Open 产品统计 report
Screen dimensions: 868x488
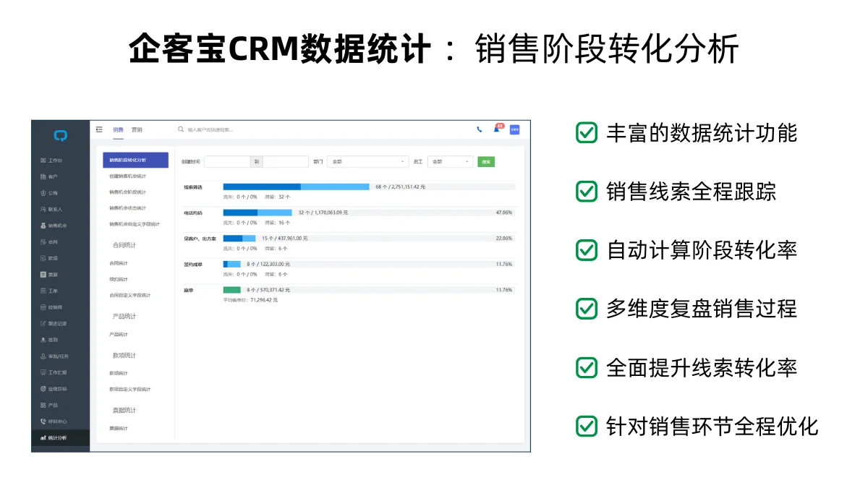pos(119,335)
